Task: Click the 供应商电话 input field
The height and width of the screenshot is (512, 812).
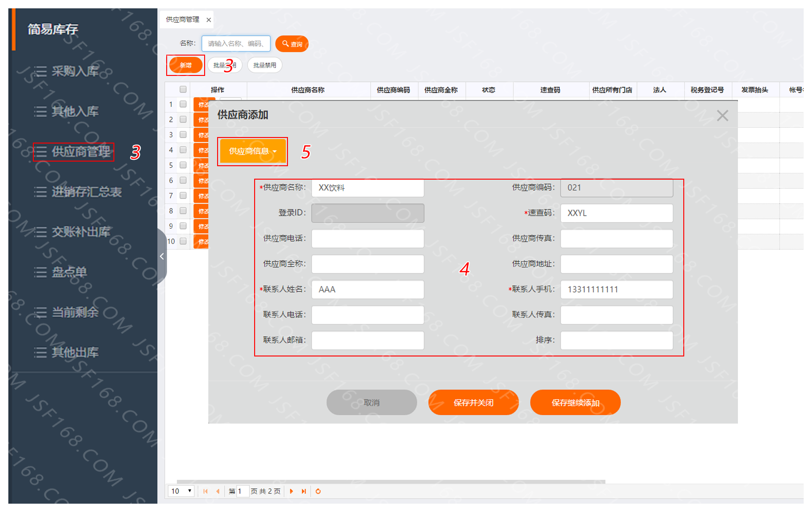Action: [368, 238]
